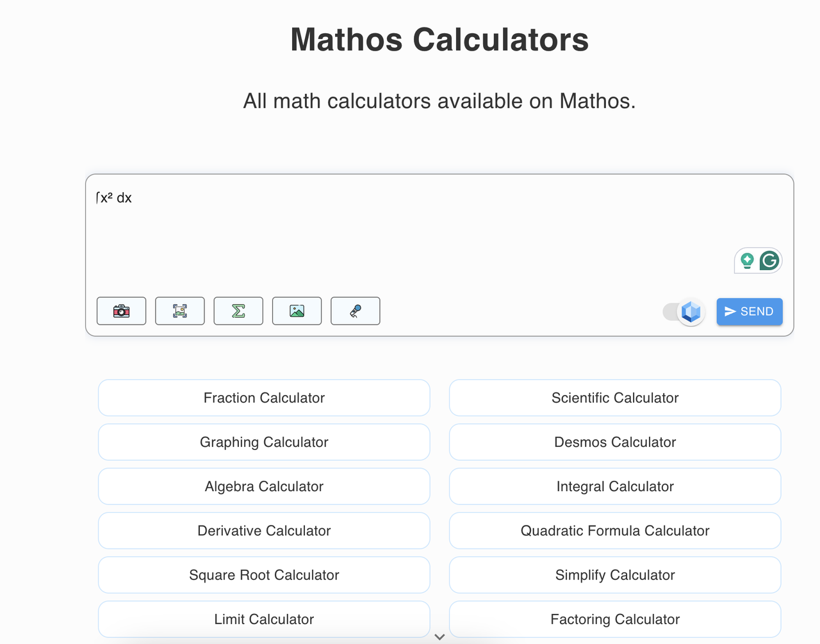Open the Simplify Calculator
820x644 pixels.
(615, 575)
